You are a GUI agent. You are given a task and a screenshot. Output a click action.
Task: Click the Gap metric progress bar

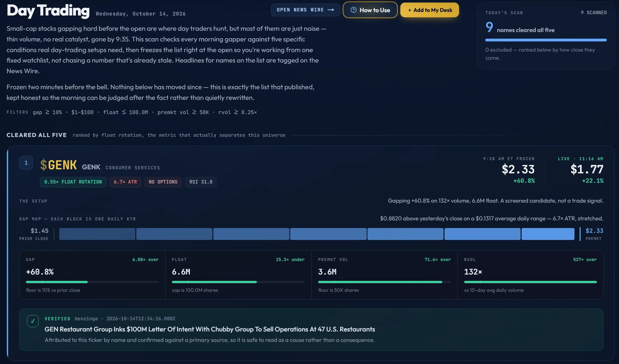(x=92, y=282)
